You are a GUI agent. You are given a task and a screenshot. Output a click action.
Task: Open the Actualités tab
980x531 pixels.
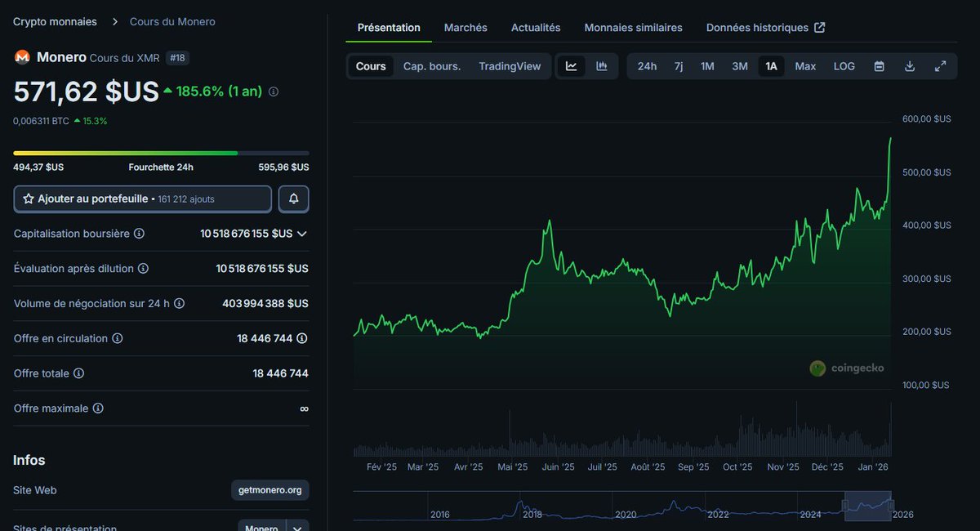[536, 28]
